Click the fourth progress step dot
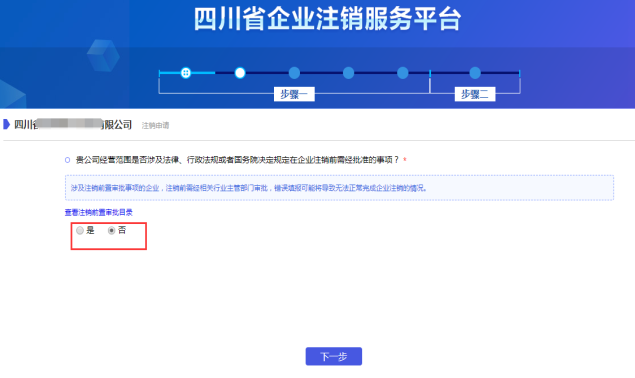Viewport: 635px width, 378px height. tap(348, 73)
